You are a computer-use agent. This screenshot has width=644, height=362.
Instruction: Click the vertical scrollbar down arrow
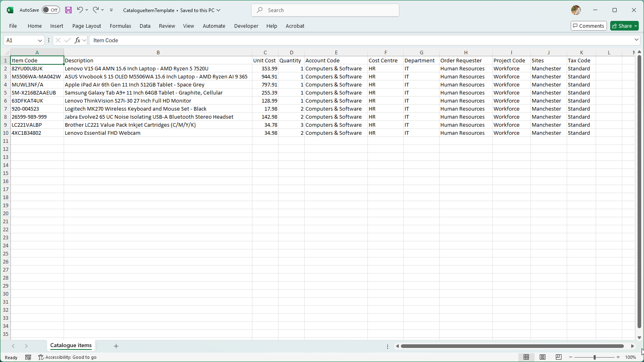[x=639, y=338]
